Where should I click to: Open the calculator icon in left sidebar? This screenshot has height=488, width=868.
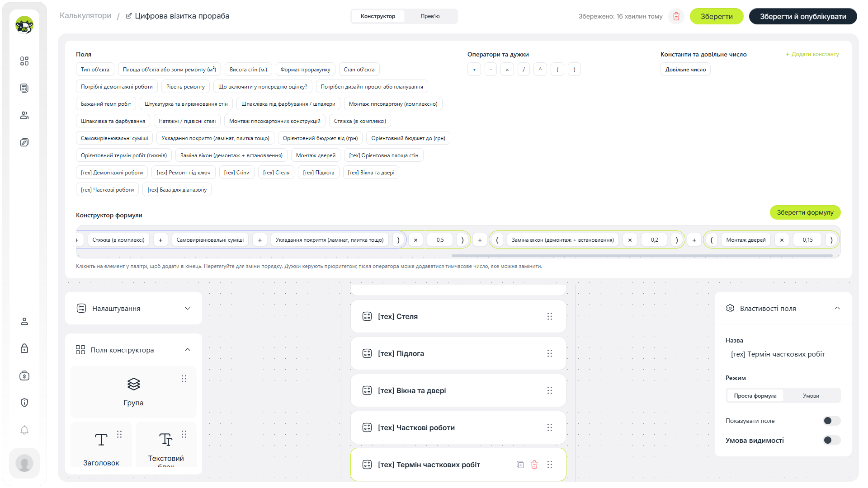point(24,88)
